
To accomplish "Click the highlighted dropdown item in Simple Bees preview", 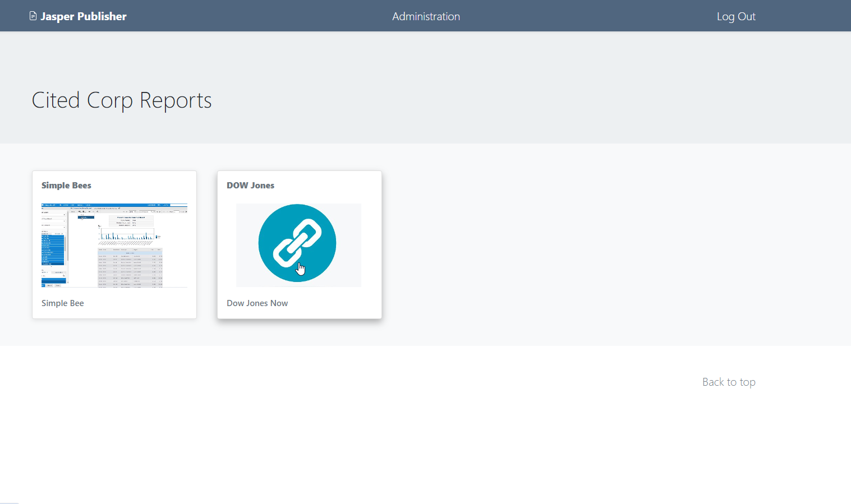I will [x=86, y=218].
